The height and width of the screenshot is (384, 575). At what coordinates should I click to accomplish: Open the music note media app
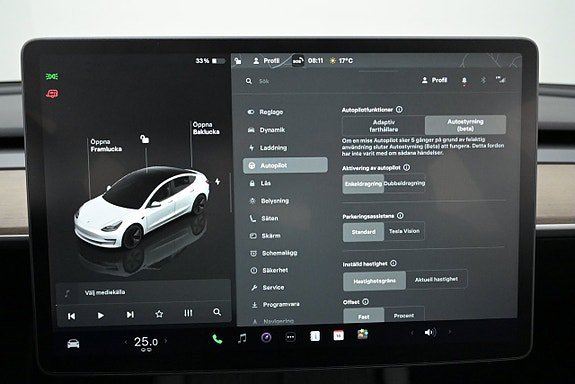[242, 338]
